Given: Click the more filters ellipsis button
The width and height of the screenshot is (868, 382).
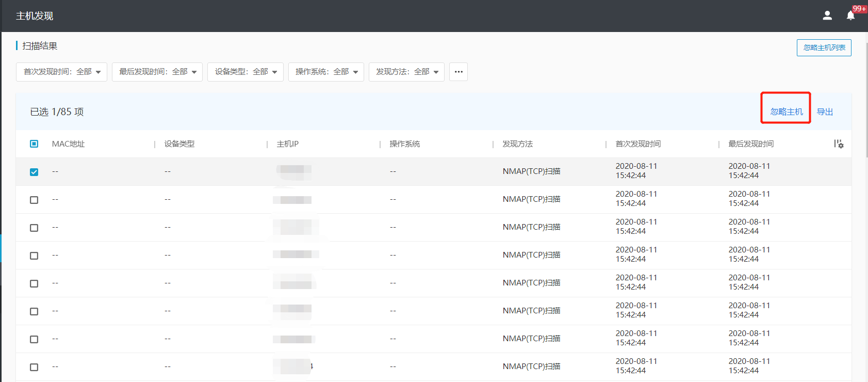Looking at the screenshot, I should 458,72.
